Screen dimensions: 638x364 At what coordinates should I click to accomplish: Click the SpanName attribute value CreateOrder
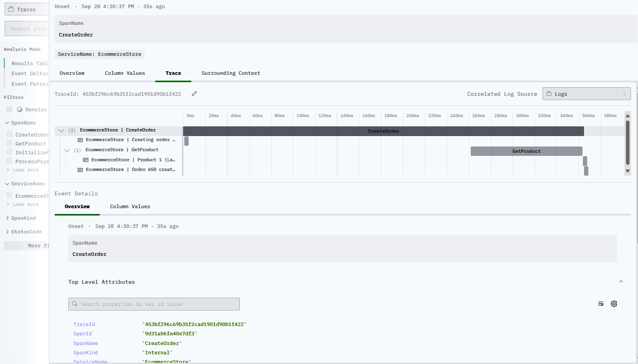[162, 343]
